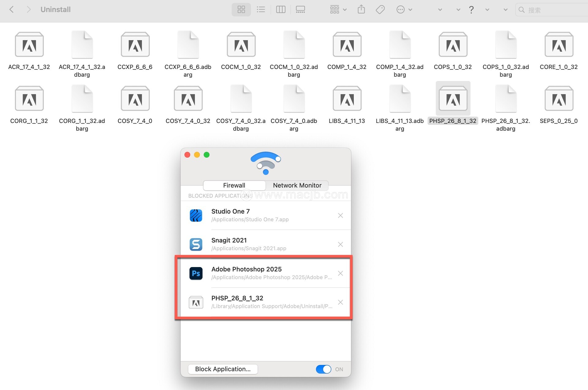Go forward in Finder navigation

pos(28,10)
